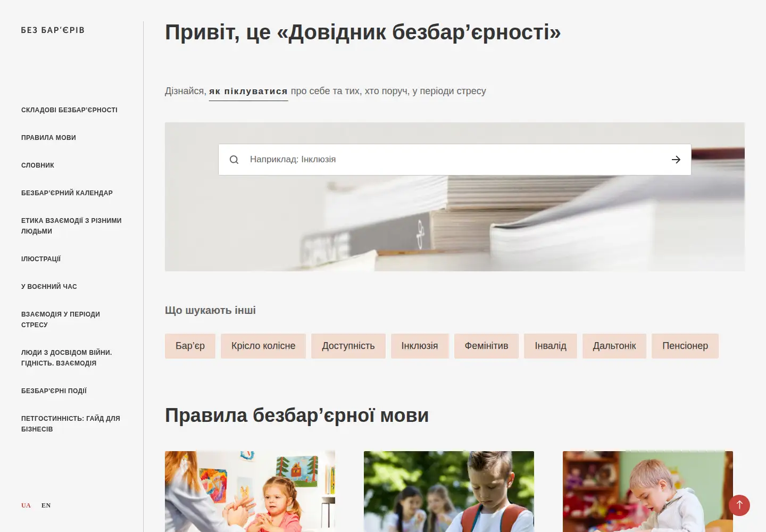Viewport: 766px width, 532px height.
Task: Open БЕЗБАР'ЄРНИЙ КАЛЕНДАР page
Action: click(67, 193)
